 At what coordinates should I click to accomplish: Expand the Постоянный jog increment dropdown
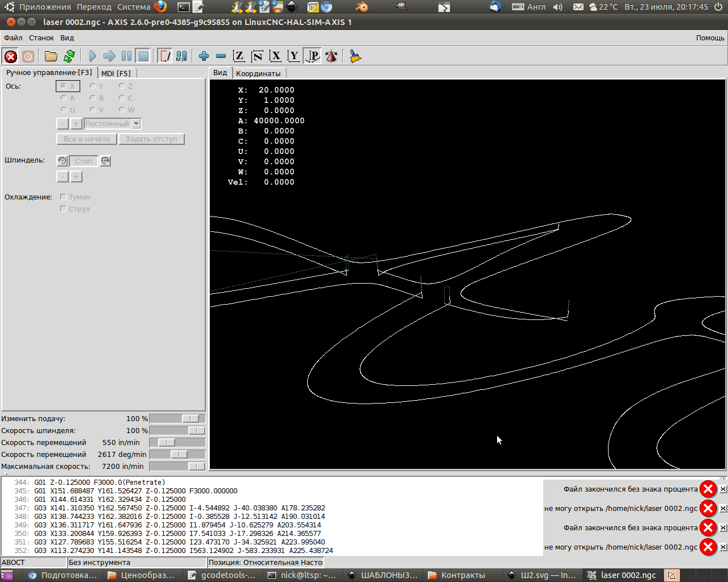click(x=136, y=124)
